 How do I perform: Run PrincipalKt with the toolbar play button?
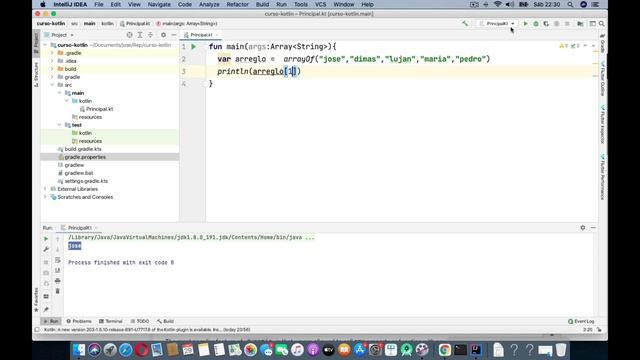click(525, 24)
